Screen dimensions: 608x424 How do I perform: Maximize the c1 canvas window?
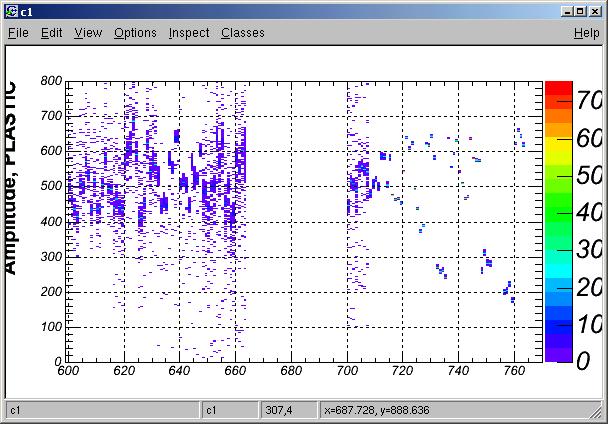click(580, 12)
